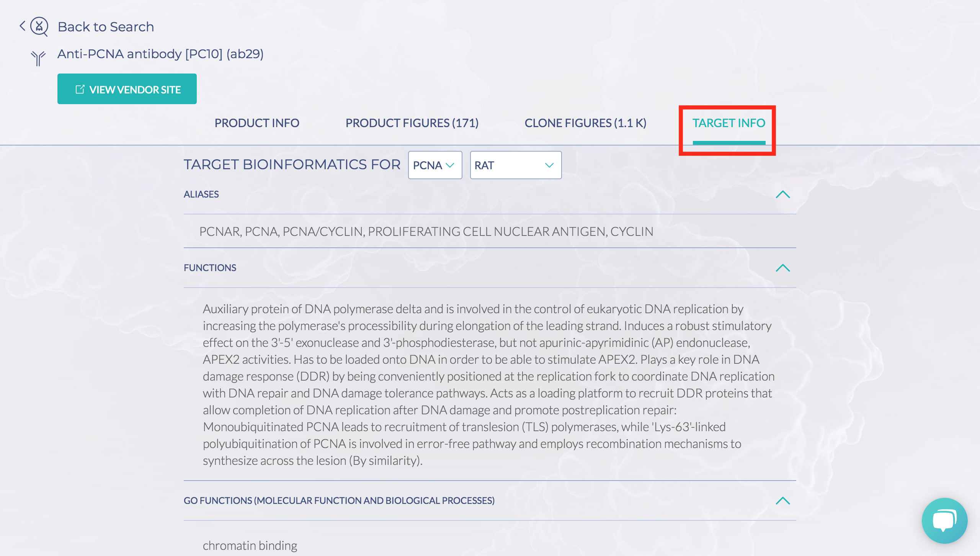Click the chromatin binding entry
Image resolution: width=980 pixels, height=556 pixels.
coord(250,545)
